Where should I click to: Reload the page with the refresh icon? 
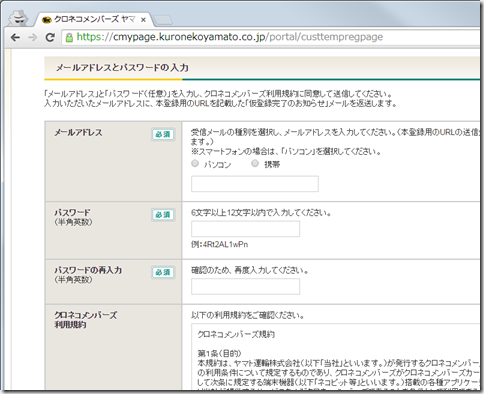point(50,37)
